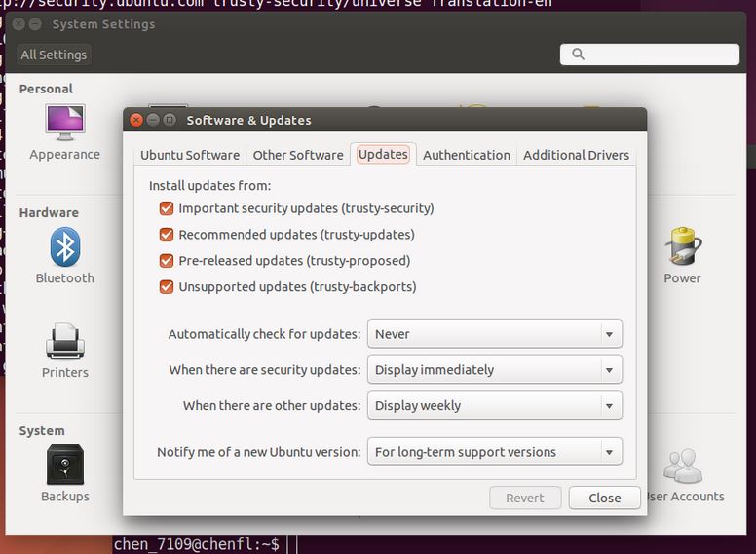The height and width of the screenshot is (554, 756).
Task: Select the Updates tab
Action: point(383,154)
